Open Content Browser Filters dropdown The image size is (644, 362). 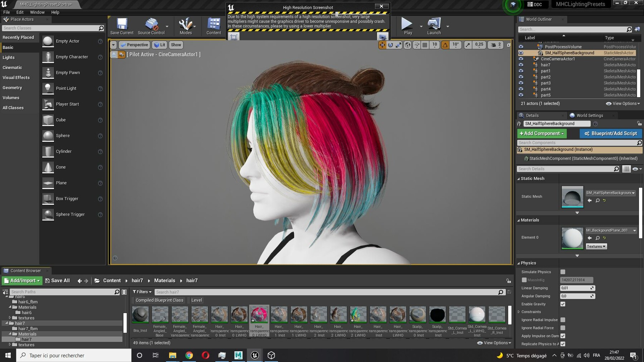(142, 292)
